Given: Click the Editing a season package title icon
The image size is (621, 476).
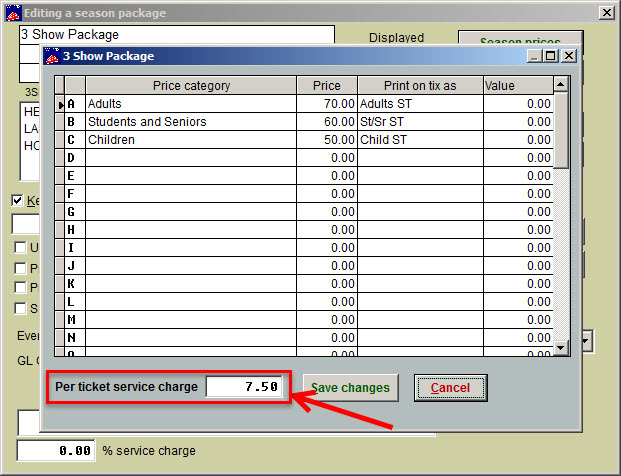Looking at the screenshot, I should 14,13.
